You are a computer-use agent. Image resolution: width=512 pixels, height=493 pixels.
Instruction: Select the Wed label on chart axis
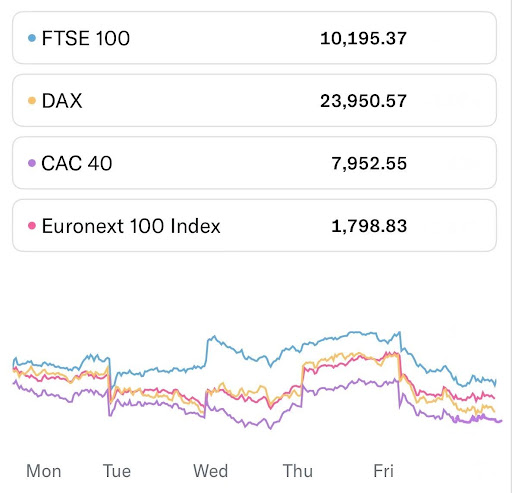(x=211, y=471)
